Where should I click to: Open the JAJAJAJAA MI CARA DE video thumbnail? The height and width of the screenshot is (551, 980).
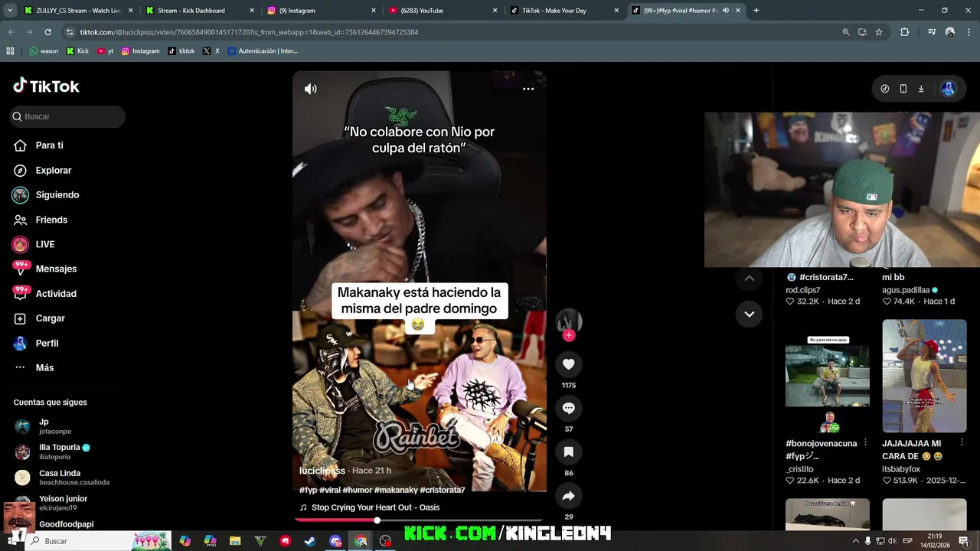924,376
